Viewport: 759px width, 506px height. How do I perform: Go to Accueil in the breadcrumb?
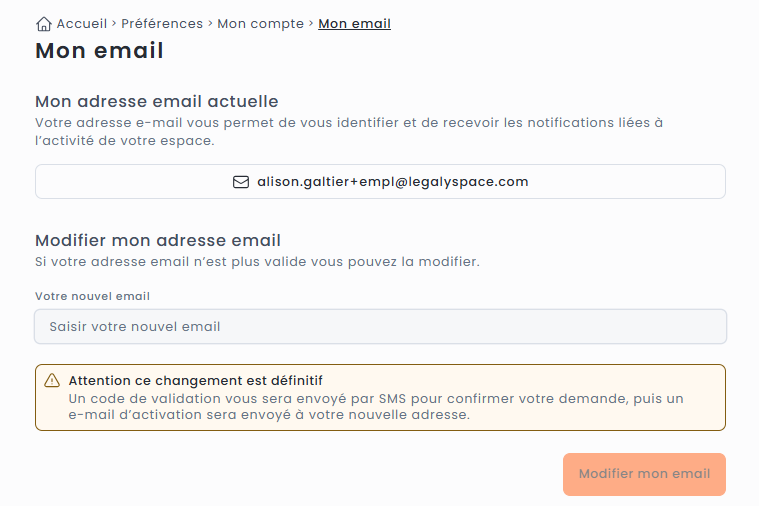coord(82,24)
